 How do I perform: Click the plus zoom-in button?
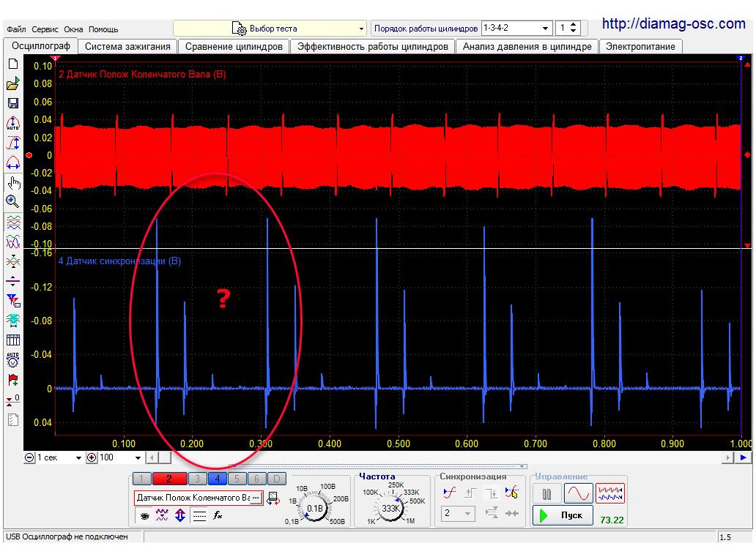pos(92,458)
